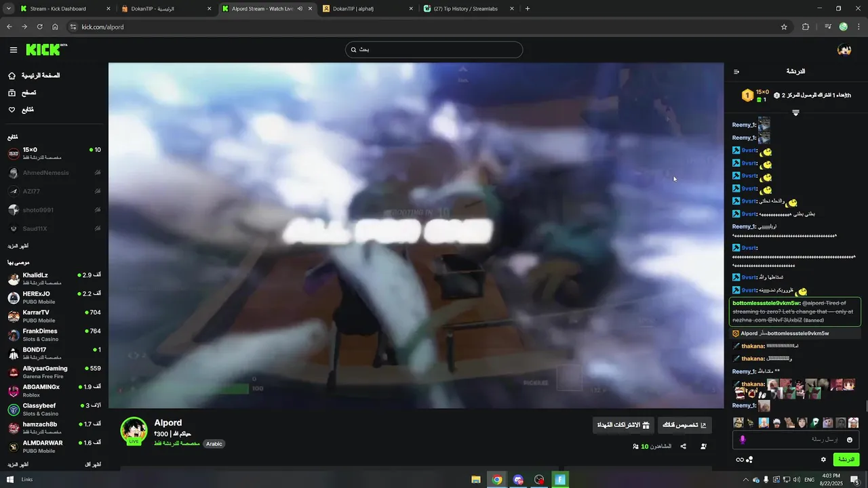Open a new browser tab

[x=528, y=9]
